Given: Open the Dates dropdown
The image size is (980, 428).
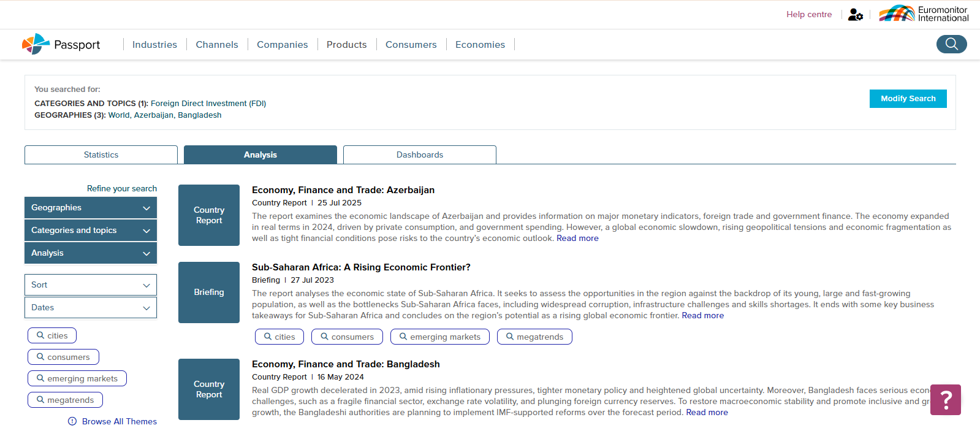Looking at the screenshot, I should [91, 308].
